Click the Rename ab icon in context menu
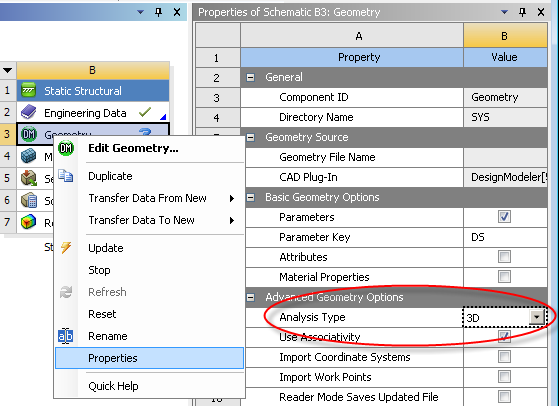This screenshot has height=406, width=559. pyautogui.click(x=66, y=336)
